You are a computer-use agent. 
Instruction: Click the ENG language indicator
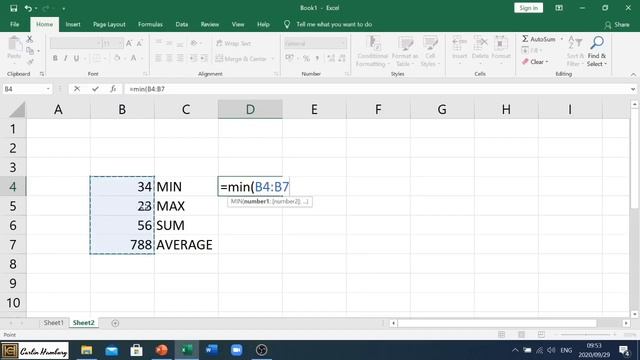tap(566, 351)
